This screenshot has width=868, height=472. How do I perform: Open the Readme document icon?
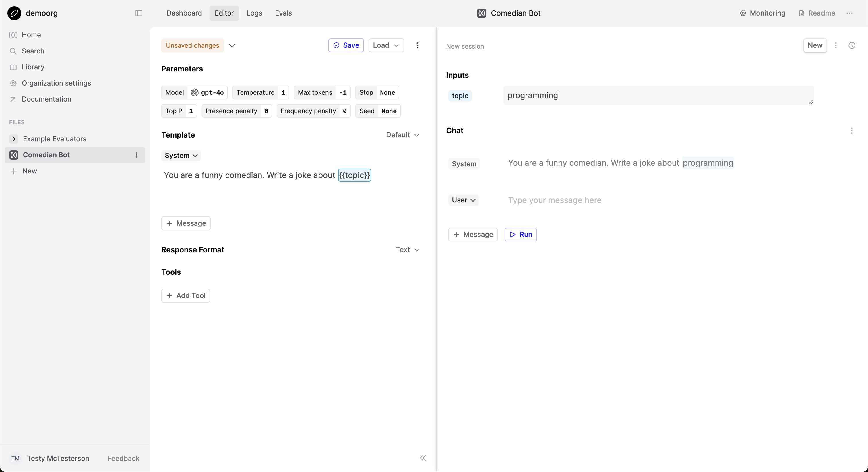(802, 13)
